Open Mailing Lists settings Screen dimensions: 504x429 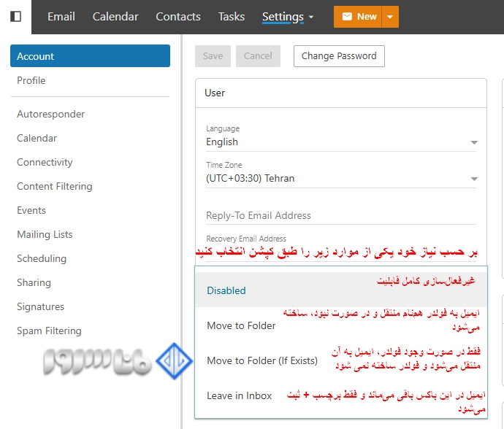[x=45, y=234]
